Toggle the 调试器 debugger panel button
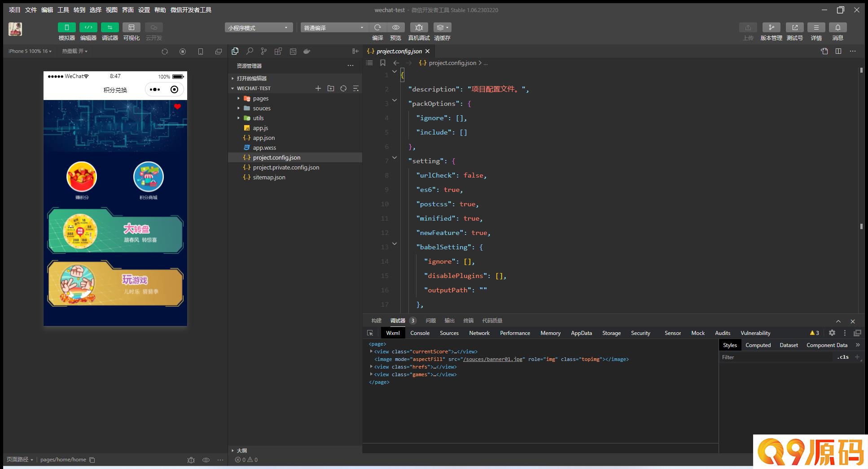The width and height of the screenshot is (868, 469). (x=110, y=27)
